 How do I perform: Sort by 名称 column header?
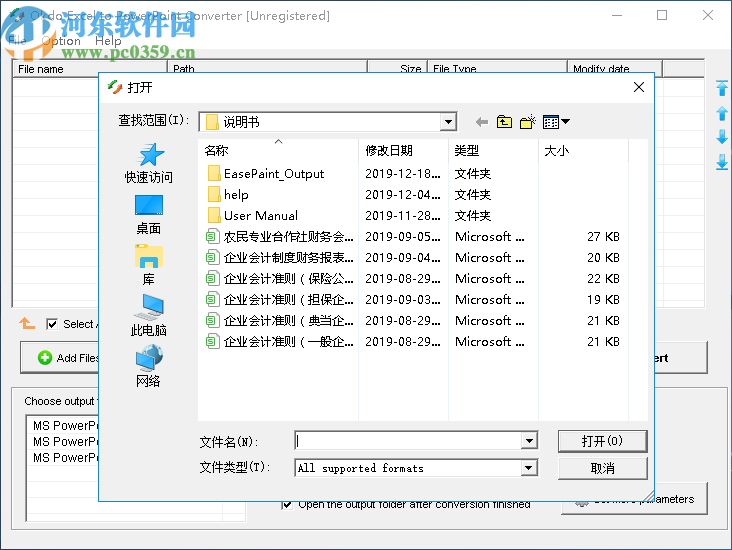click(x=279, y=150)
